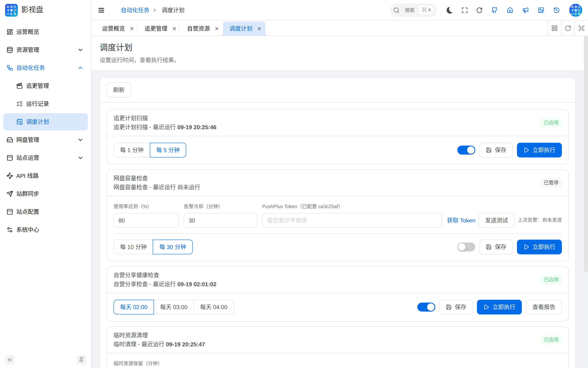Select 每天 02:00 schedule option
Screen dimensions: 588x368
tap(134, 307)
